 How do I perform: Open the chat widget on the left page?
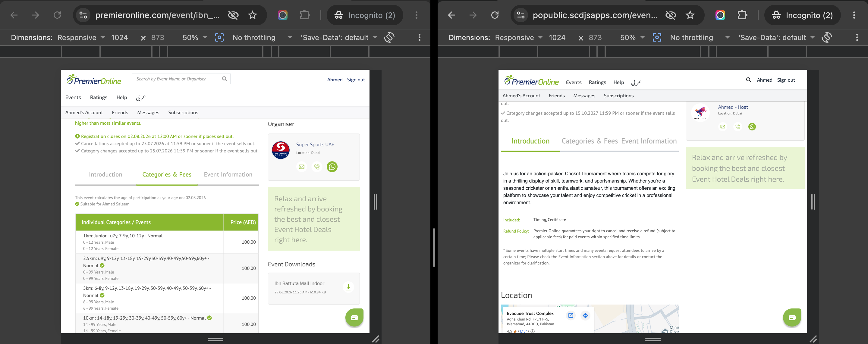pos(354,317)
